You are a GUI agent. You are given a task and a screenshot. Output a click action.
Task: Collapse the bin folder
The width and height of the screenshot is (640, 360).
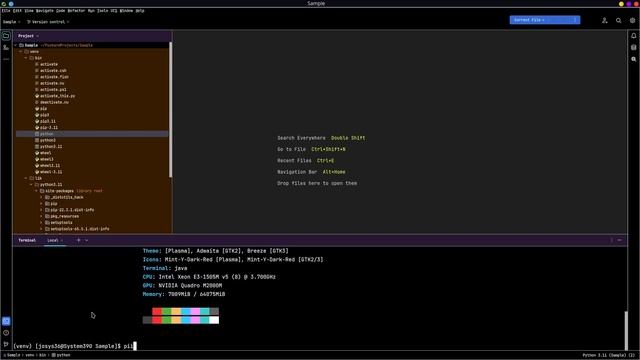coord(26,58)
